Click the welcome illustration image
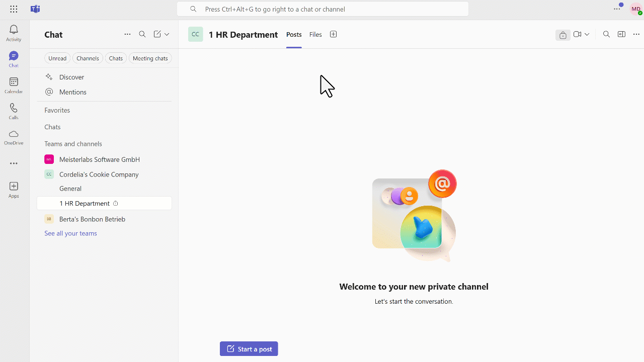The width and height of the screenshot is (644, 362). pyautogui.click(x=414, y=216)
